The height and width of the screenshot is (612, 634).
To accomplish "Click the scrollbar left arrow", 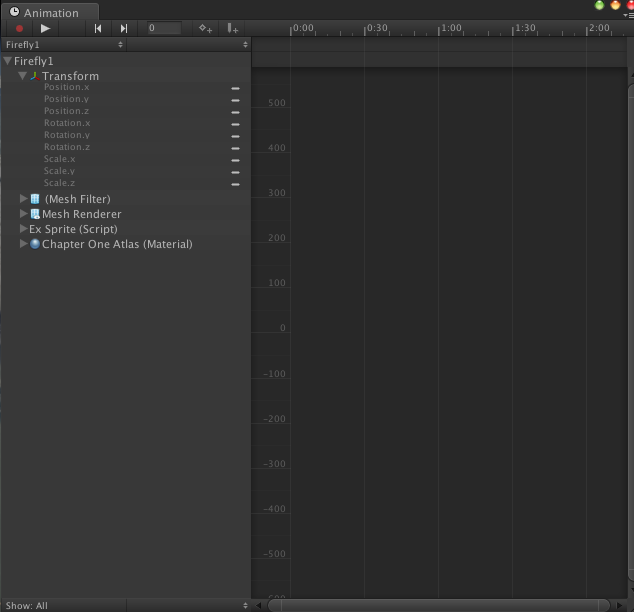I will [x=258, y=605].
